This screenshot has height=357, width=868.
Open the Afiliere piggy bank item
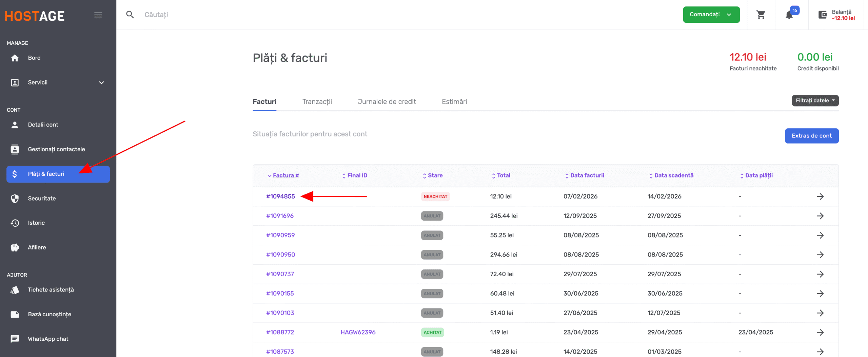click(x=15, y=247)
